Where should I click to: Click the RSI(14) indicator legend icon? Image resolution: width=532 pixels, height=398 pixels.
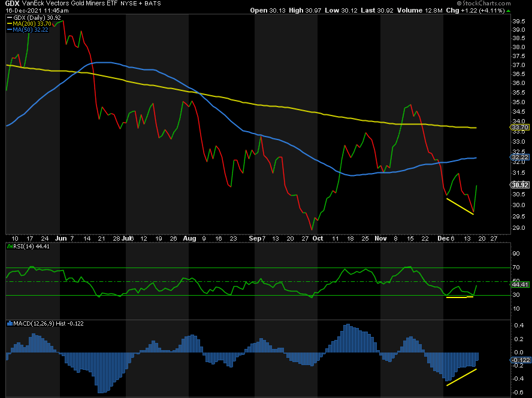pos(10,247)
